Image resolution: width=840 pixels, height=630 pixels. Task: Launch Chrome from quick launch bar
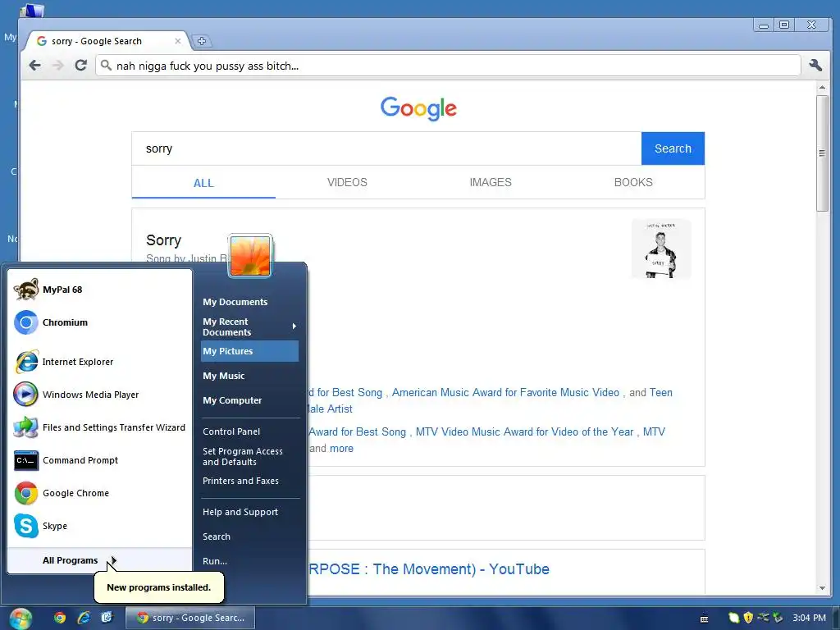coord(60,618)
